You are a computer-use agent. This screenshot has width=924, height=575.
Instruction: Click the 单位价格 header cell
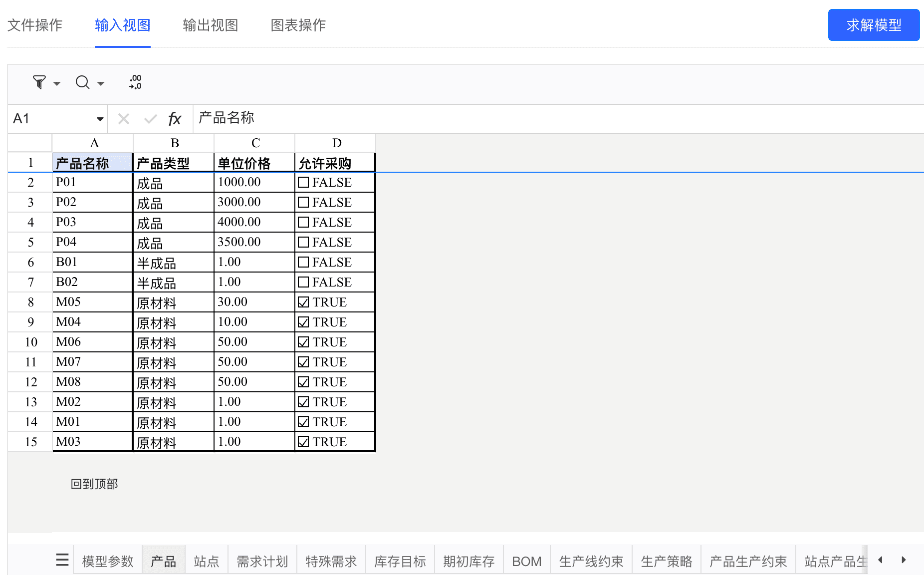[x=254, y=163]
